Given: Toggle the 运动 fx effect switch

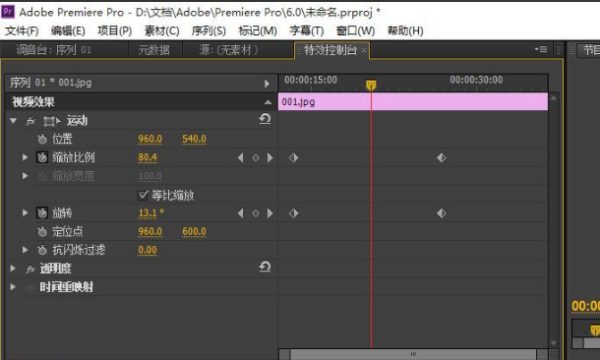Looking at the screenshot, I should click(31, 121).
